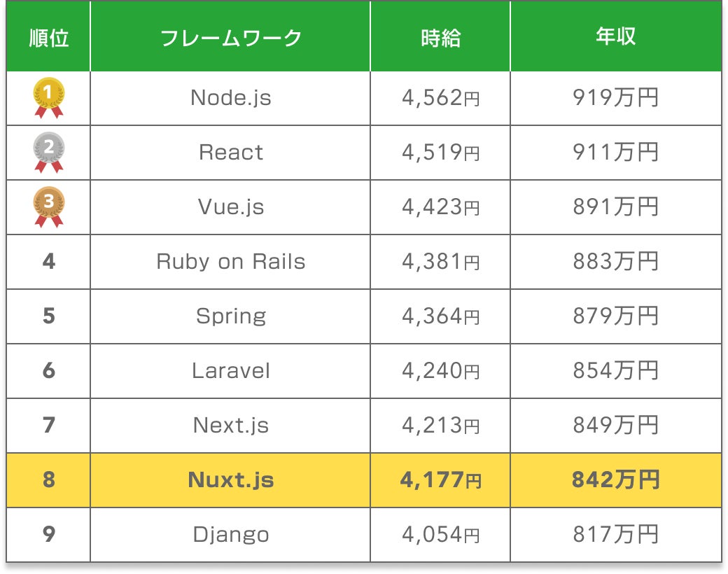Click the 年収 column header
The image size is (728, 574).
point(615,37)
